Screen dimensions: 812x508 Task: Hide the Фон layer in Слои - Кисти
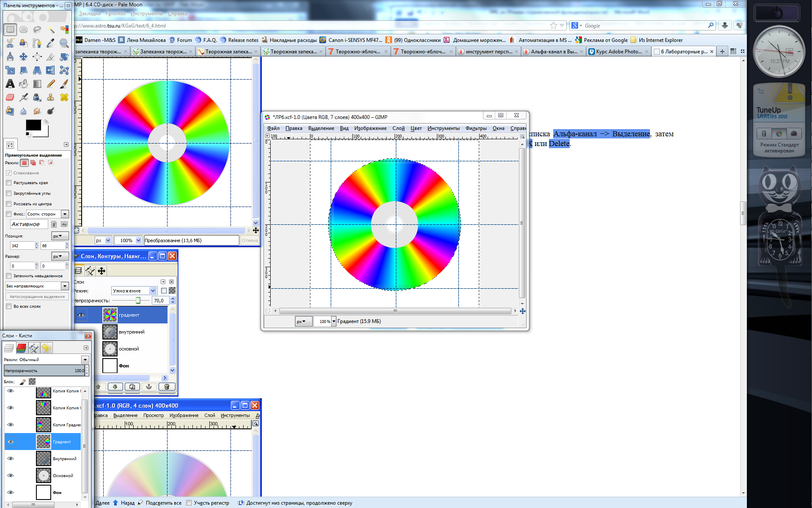pos(11,492)
